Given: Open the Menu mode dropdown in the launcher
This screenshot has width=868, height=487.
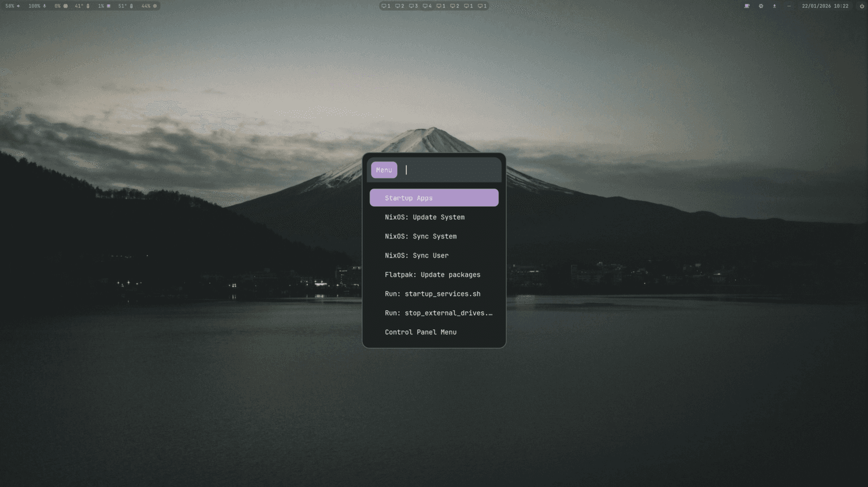Looking at the screenshot, I should coord(384,169).
